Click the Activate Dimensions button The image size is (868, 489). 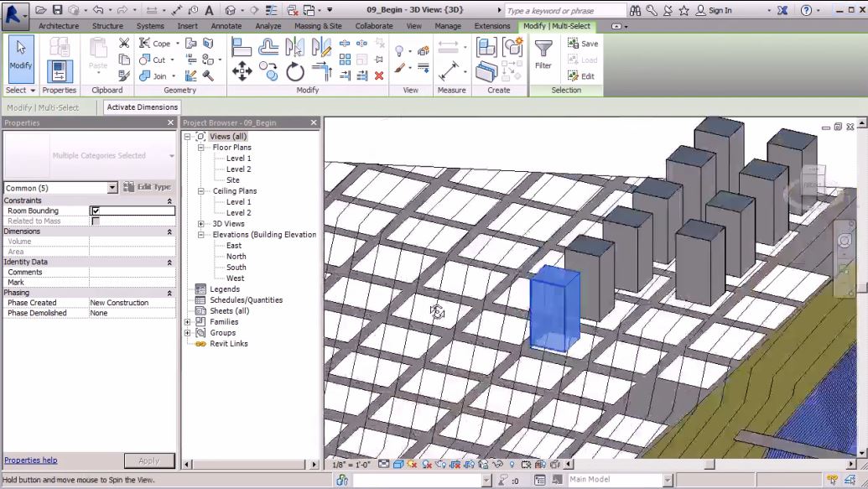(x=143, y=107)
